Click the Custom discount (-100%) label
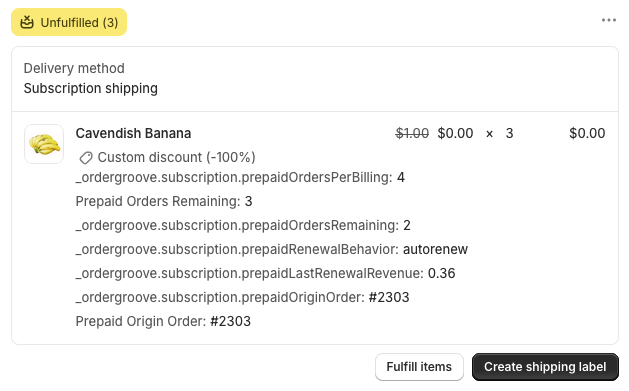The height and width of the screenshot is (391, 629). tap(177, 157)
